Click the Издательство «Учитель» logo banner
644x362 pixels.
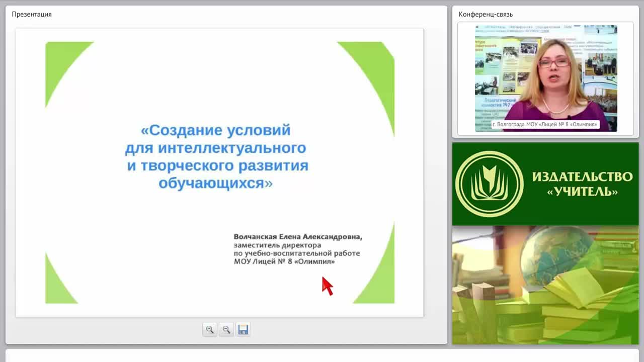545,184
